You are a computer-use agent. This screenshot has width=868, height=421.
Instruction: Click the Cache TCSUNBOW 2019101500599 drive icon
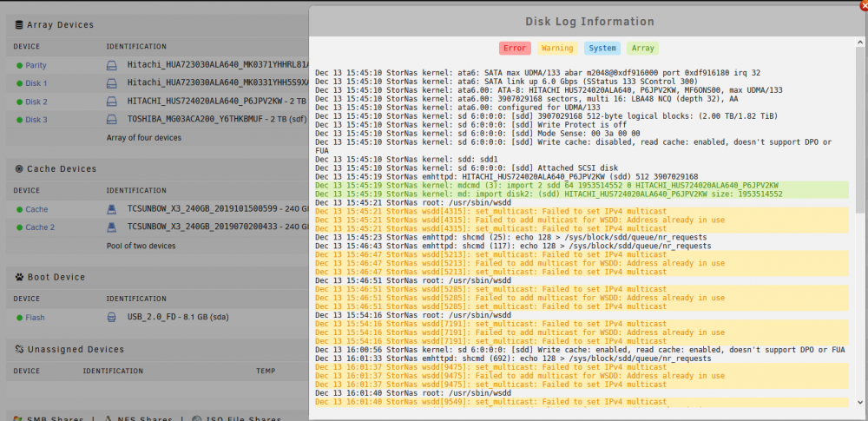pos(112,209)
